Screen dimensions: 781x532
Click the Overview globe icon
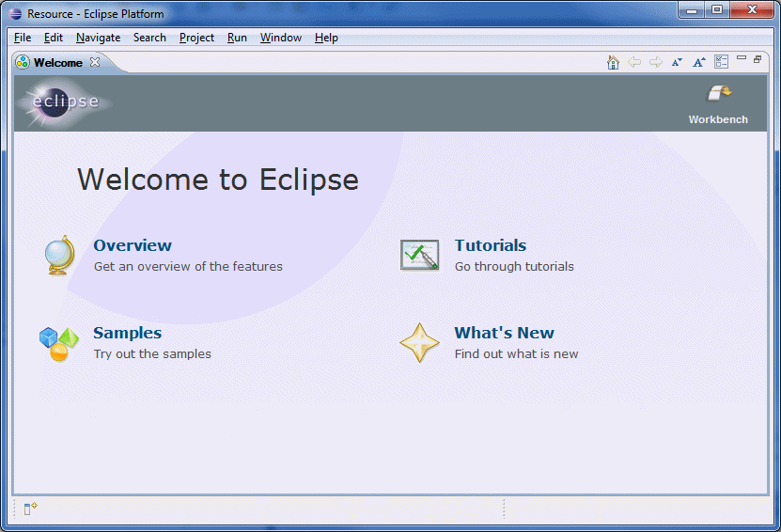click(x=60, y=255)
